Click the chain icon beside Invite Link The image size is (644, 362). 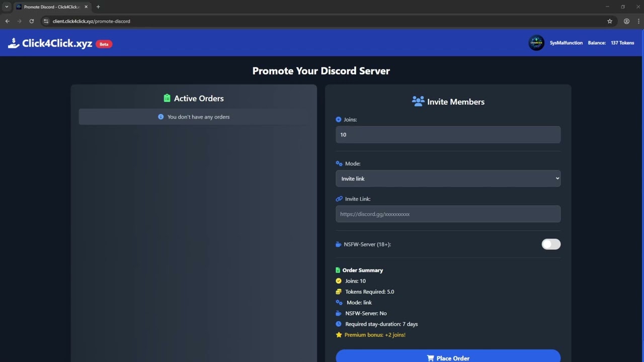pyautogui.click(x=339, y=199)
